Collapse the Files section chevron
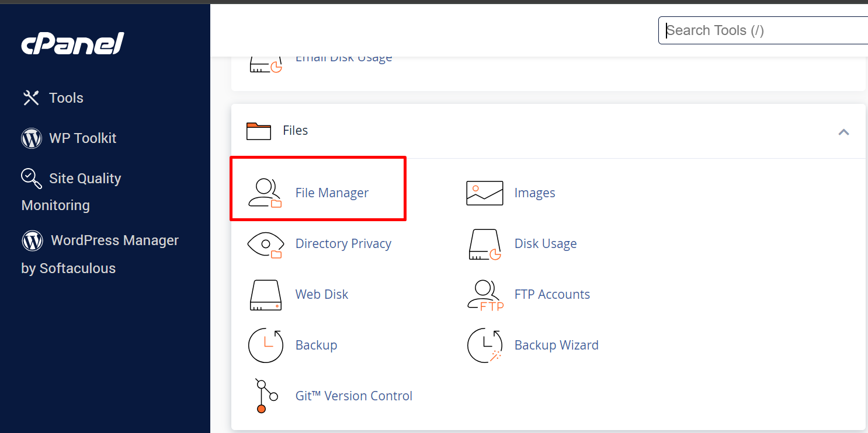The image size is (868, 433). coord(843,132)
